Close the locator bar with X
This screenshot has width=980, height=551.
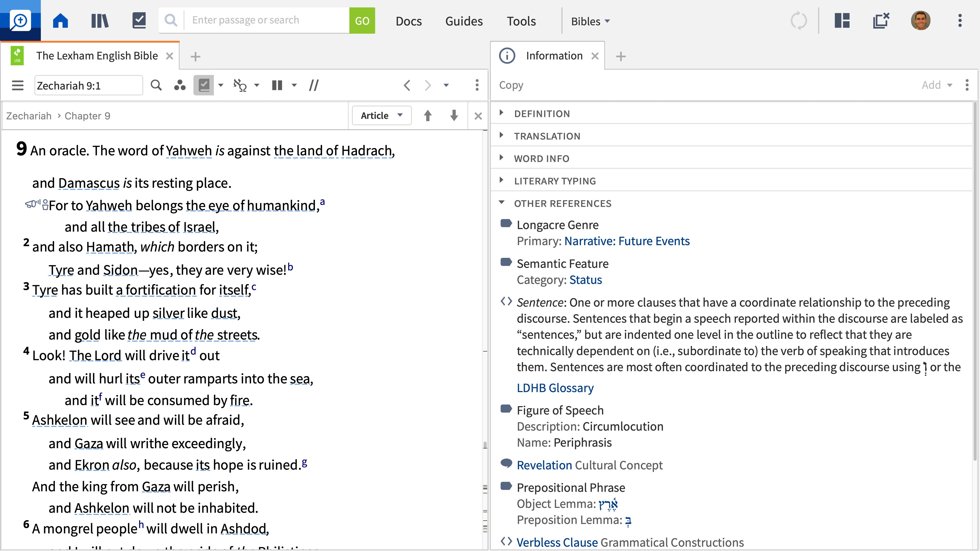[478, 116]
